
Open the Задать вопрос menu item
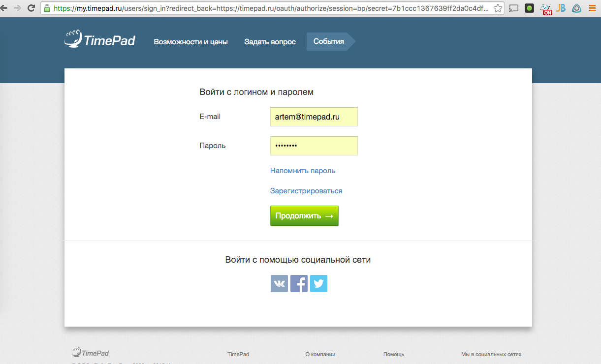click(x=270, y=42)
